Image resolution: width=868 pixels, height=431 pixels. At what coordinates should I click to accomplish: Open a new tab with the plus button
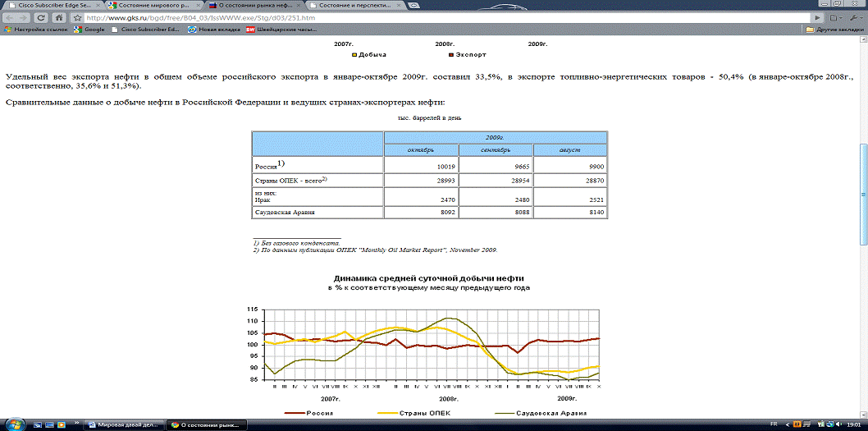pyautogui.click(x=412, y=4)
